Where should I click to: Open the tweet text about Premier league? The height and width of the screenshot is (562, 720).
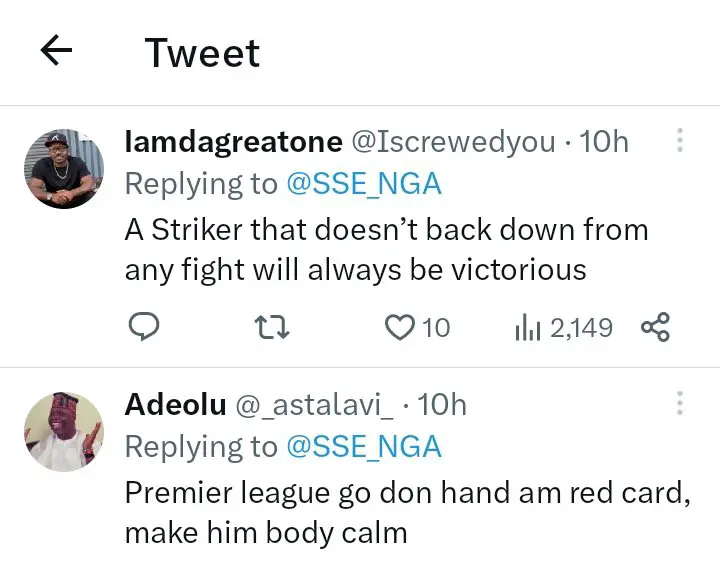[x=405, y=512]
